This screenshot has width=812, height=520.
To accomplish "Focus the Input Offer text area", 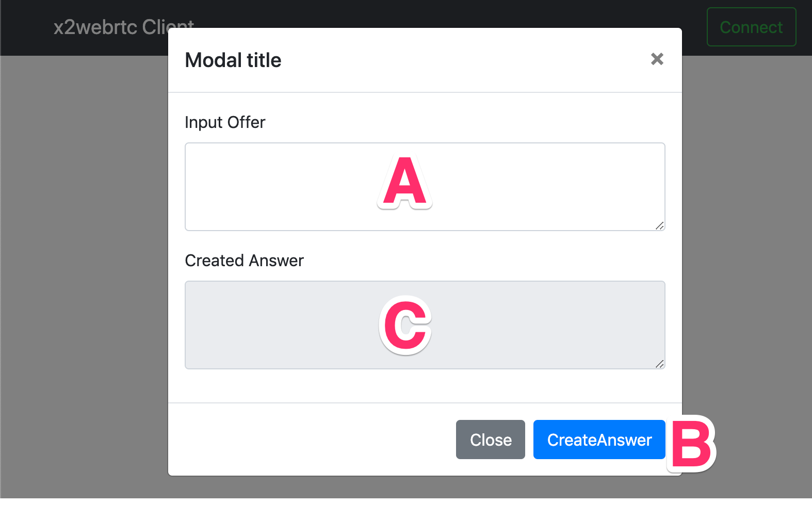I will [425, 187].
